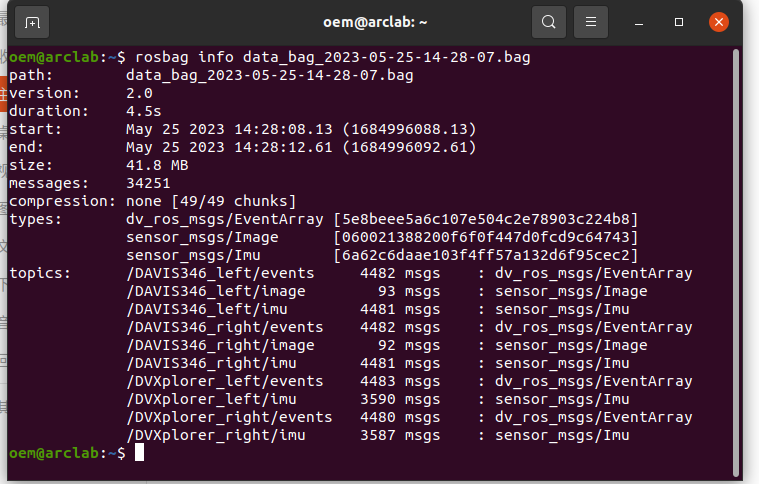Click the duration value 4.5s
Viewport: 759px width, 484px height.
143,111
